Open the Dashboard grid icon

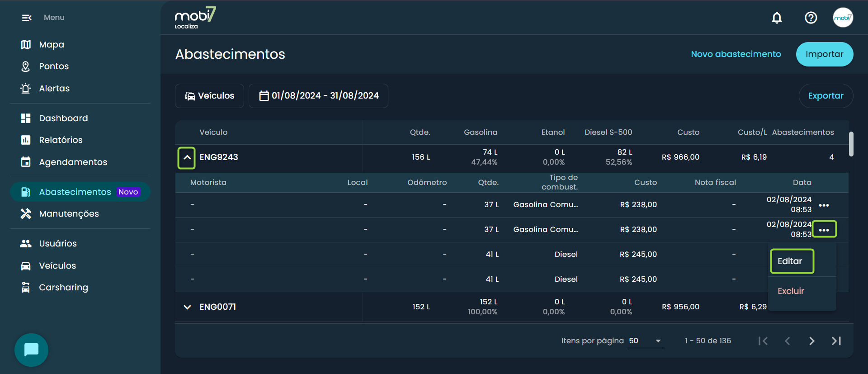pyautogui.click(x=26, y=118)
